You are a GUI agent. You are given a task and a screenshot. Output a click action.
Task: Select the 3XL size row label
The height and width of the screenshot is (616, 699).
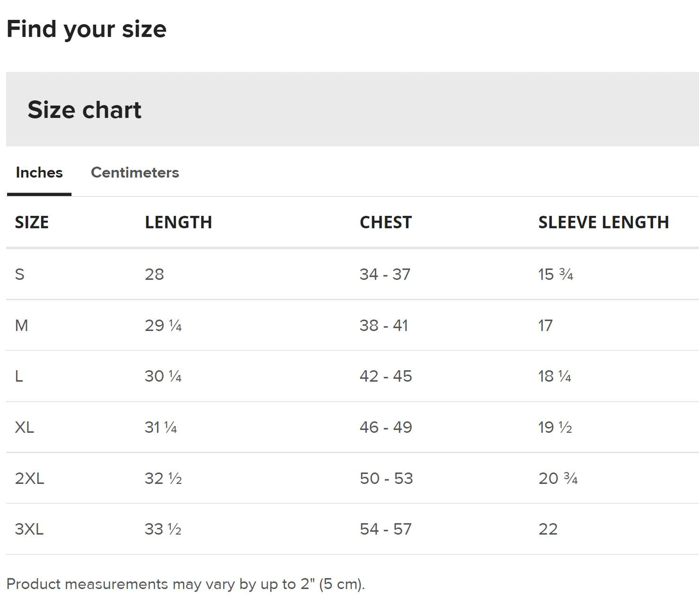[x=30, y=529]
